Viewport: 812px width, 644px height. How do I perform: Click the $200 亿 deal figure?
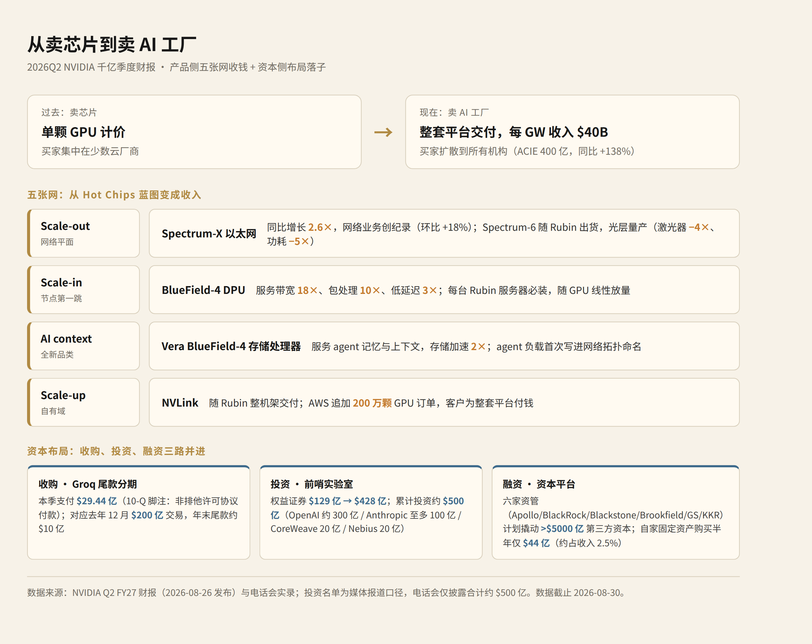[147, 515]
